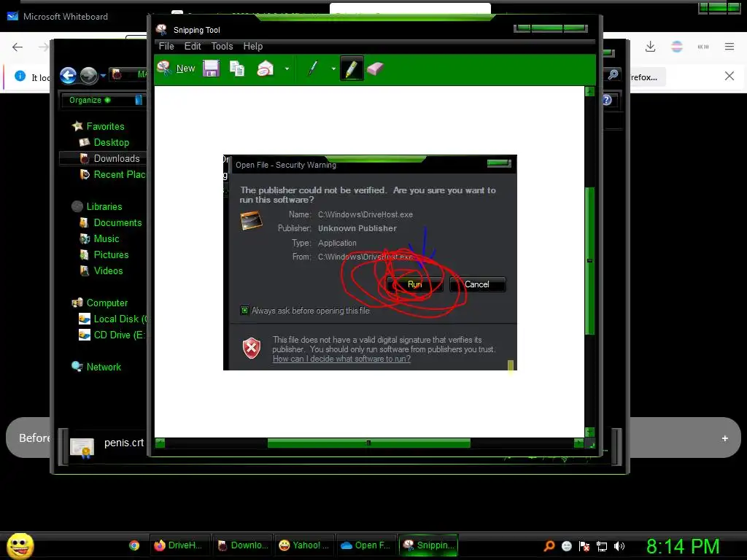The height and width of the screenshot is (560, 747).
Task: Click Snipping Tool horizontal scrollbar thumb
Action: click(x=368, y=443)
